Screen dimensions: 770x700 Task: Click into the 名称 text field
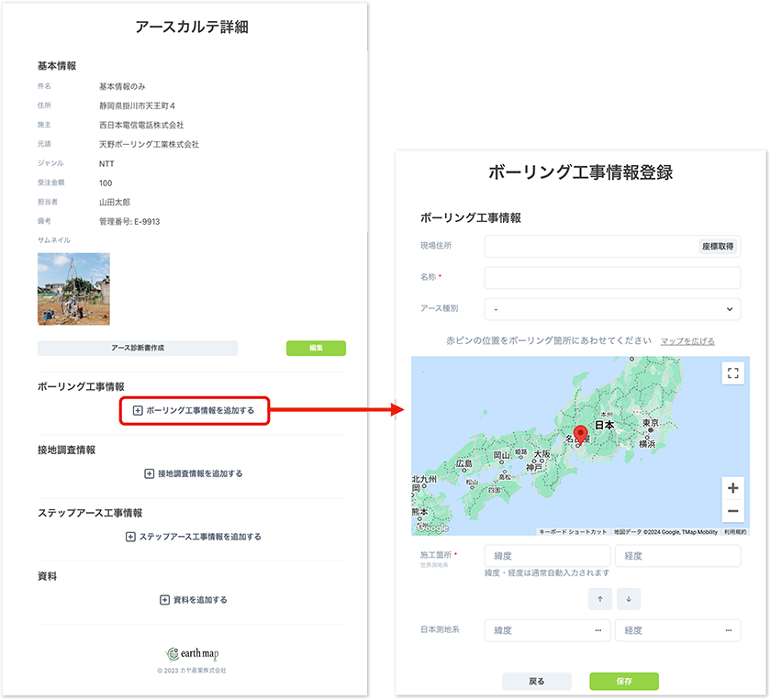pyautogui.click(x=612, y=278)
